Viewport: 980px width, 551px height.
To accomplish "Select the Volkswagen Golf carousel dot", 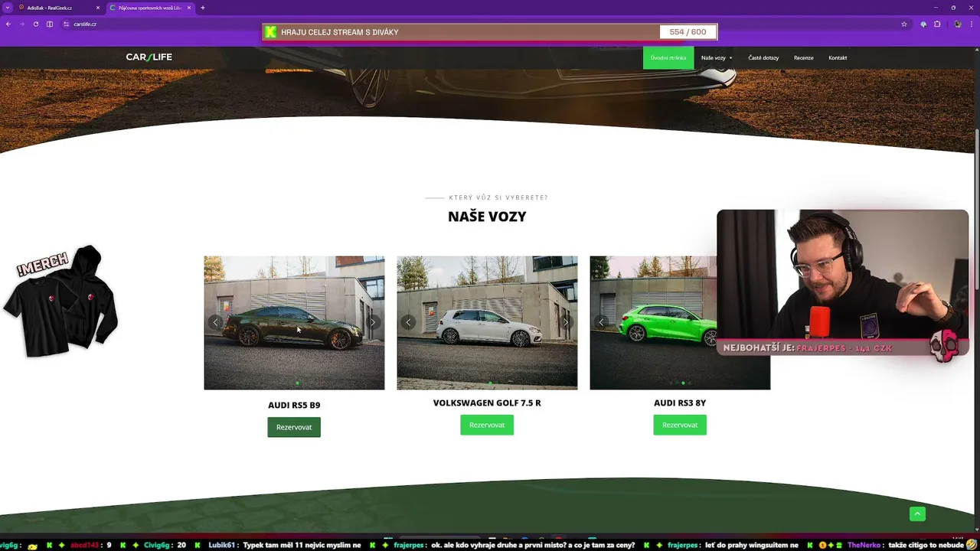I will coord(490,383).
